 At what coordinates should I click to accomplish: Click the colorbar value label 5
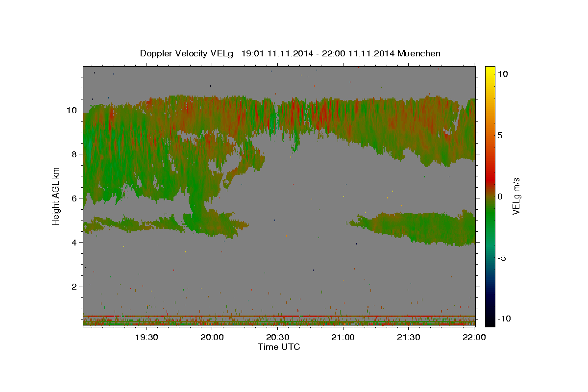coord(500,135)
